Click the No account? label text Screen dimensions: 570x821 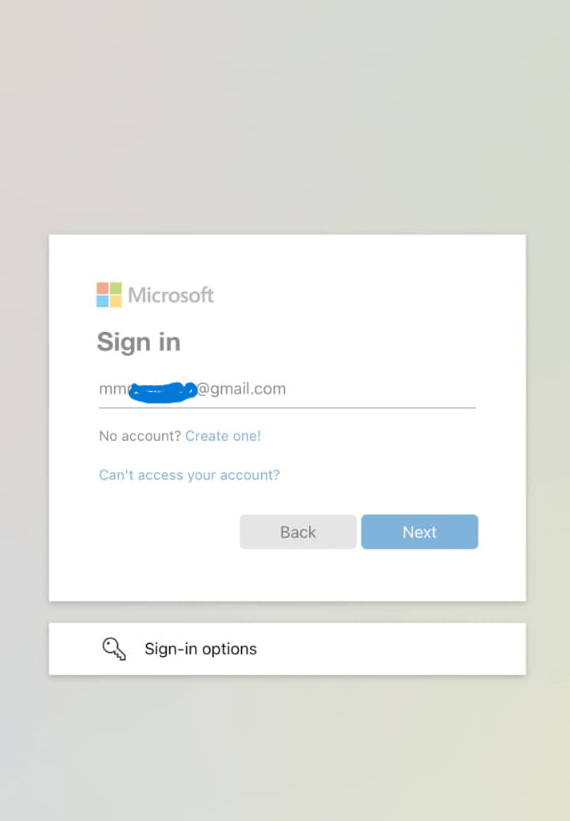140,436
